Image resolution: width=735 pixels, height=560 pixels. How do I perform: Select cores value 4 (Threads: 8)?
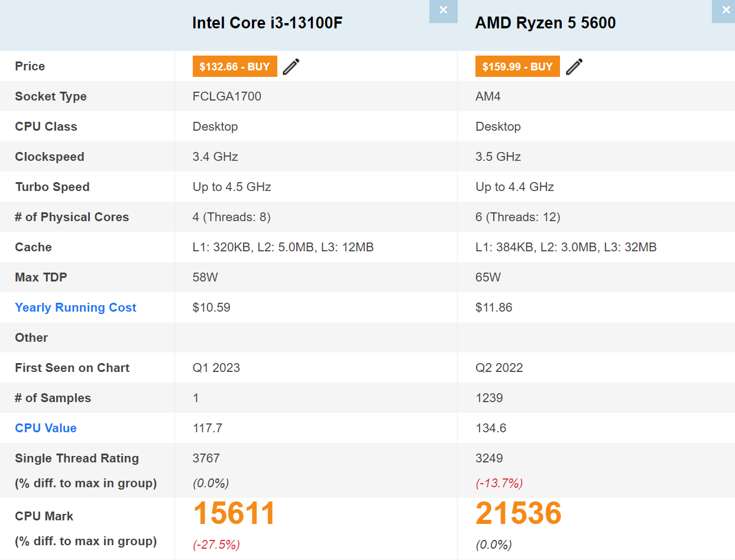(x=232, y=217)
